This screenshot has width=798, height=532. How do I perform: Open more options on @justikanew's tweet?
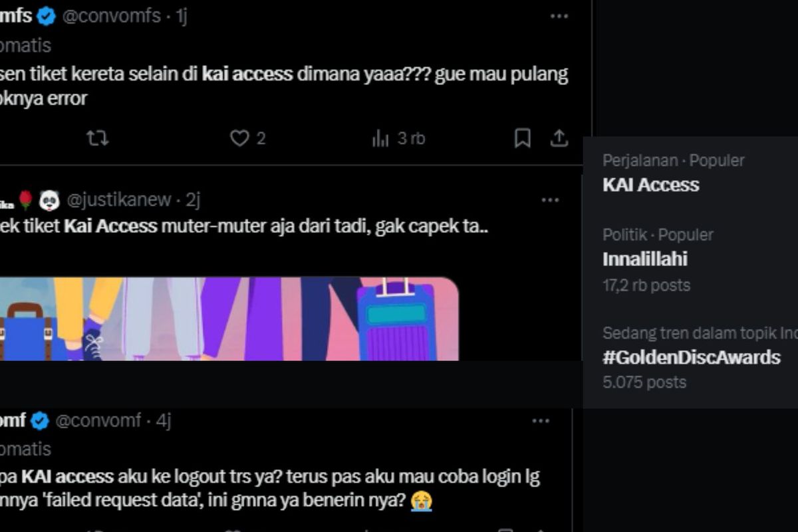point(551,199)
